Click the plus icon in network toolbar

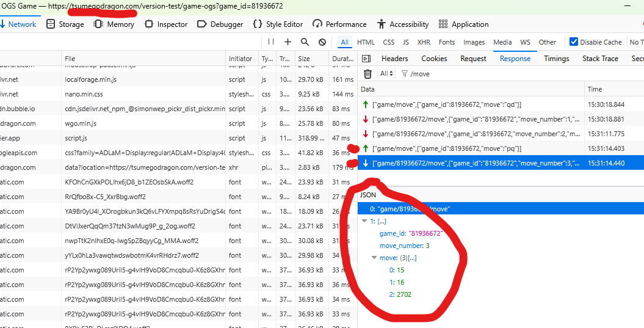[x=288, y=42]
